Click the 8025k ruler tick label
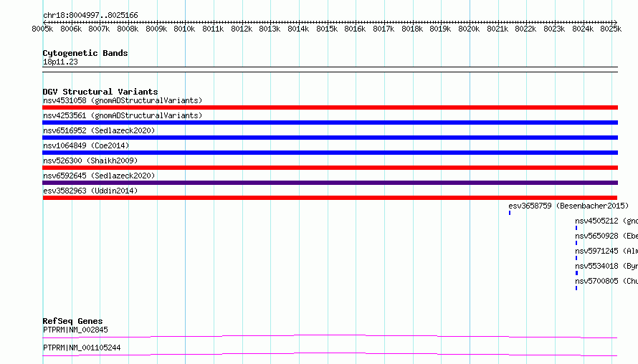Image resolution: width=638 pixels, height=364 pixels. pos(611,29)
